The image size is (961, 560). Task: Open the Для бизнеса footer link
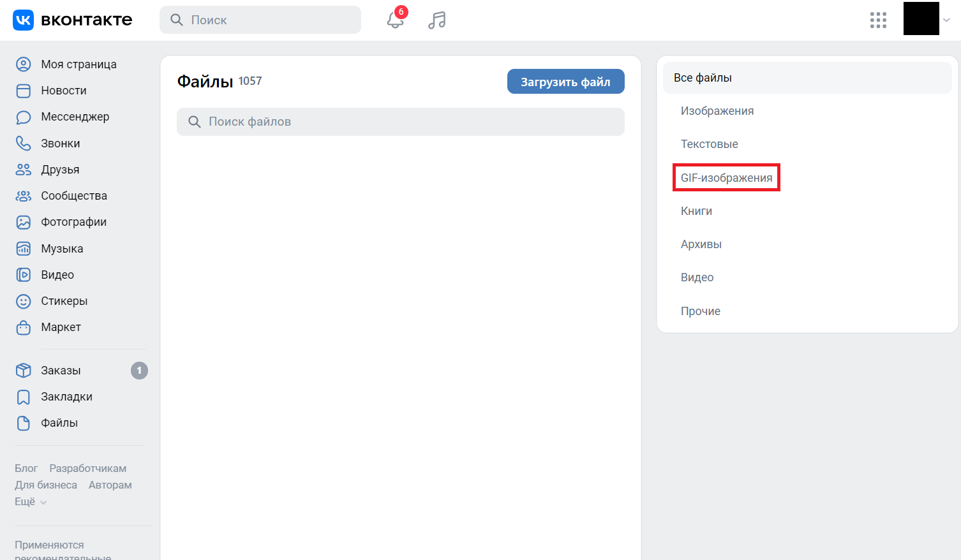coord(46,485)
